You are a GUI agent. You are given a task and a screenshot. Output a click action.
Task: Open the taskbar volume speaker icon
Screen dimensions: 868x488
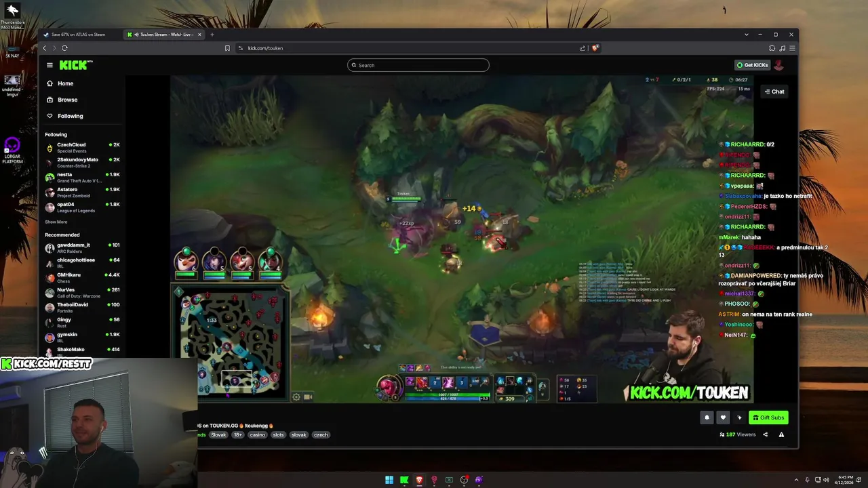coord(826,480)
